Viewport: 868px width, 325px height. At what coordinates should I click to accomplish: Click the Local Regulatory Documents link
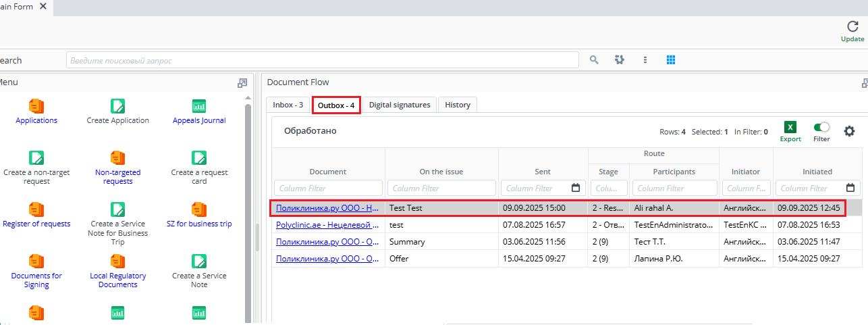point(117,280)
